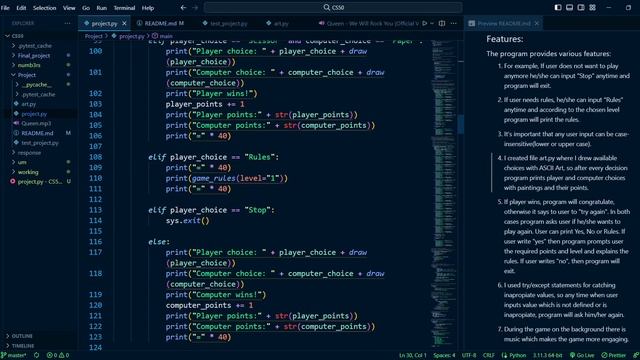Open the project.py - CS50 entry marked U

[39, 182]
